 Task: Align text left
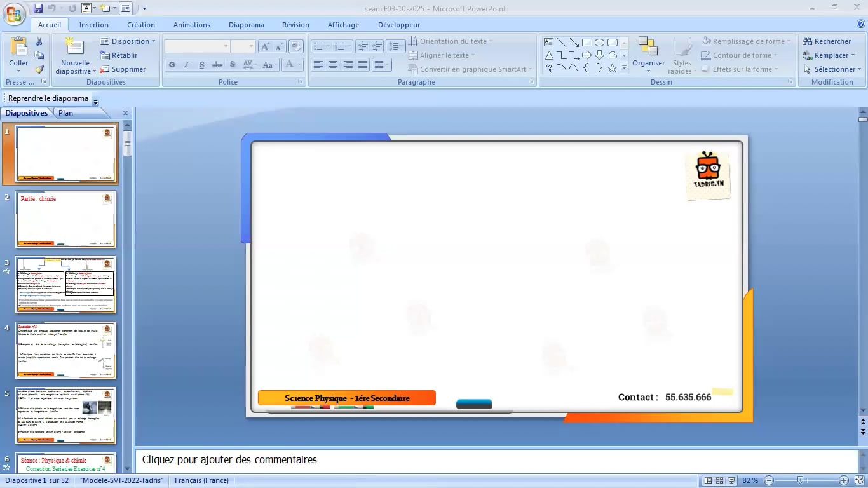coord(318,65)
